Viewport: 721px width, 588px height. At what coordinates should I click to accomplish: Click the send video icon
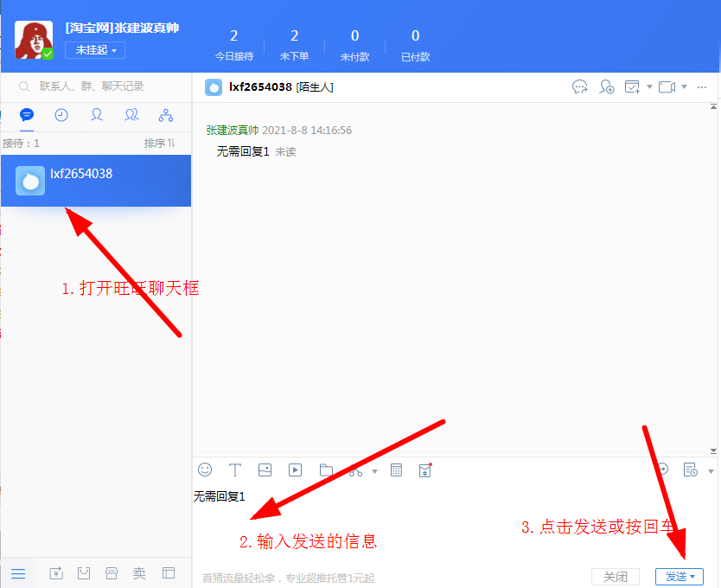point(295,470)
